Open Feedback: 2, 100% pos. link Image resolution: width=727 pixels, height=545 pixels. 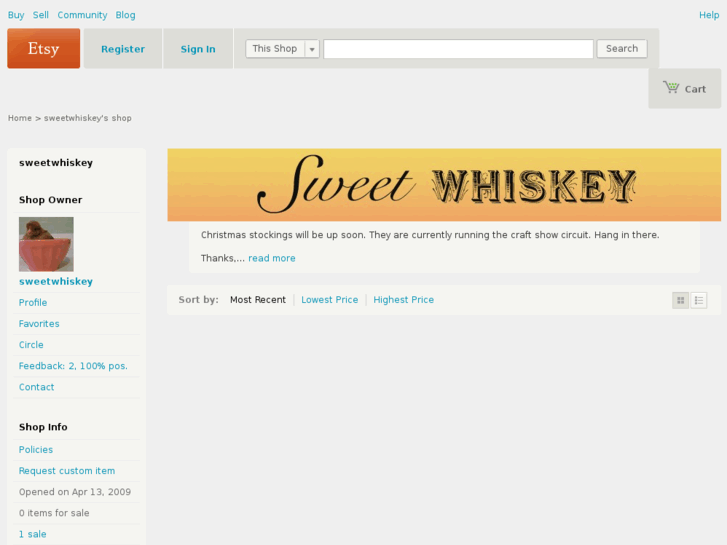(x=73, y=366)
